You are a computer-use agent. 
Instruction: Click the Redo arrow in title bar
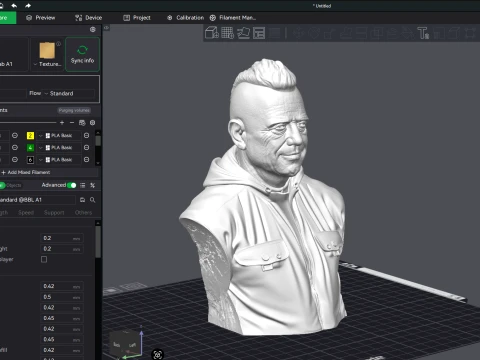pyautogui.click(x=28, y=5)
